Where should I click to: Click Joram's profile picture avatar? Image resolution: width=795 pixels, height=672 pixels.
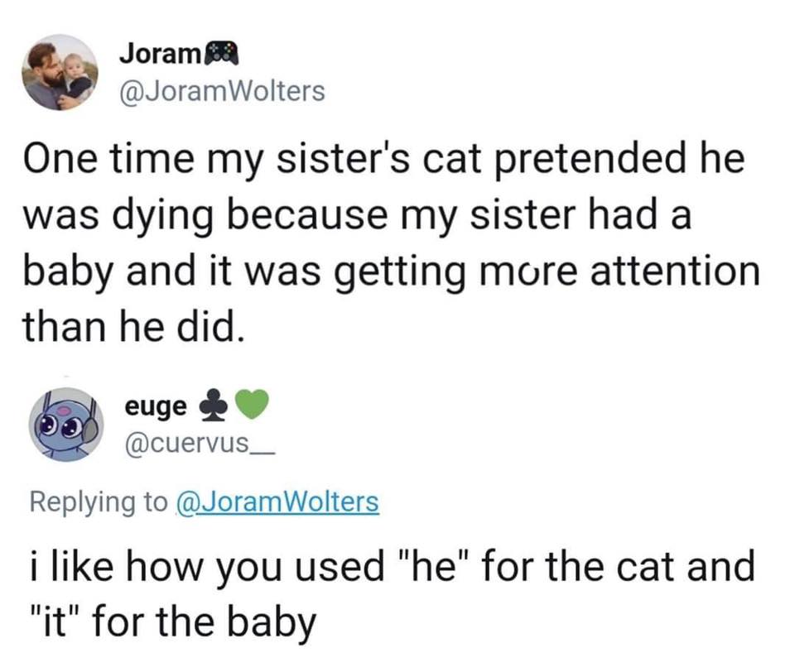tap(60, 72)
